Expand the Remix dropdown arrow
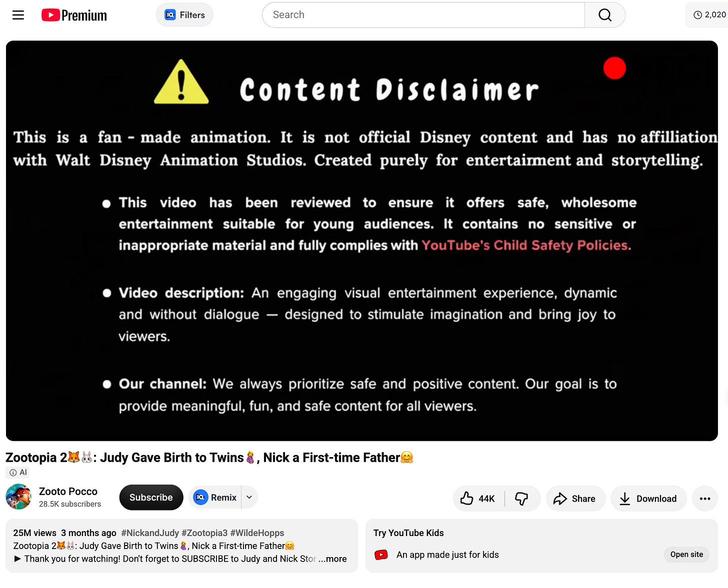The height and width of the screenshot is (588, 728). point(249,498)
